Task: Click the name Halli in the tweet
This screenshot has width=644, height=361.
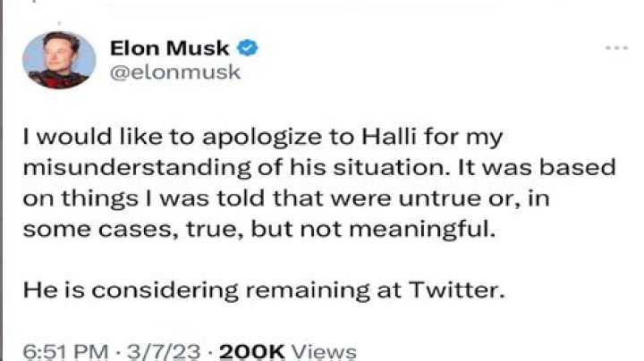Action: [x=389, y=136]
